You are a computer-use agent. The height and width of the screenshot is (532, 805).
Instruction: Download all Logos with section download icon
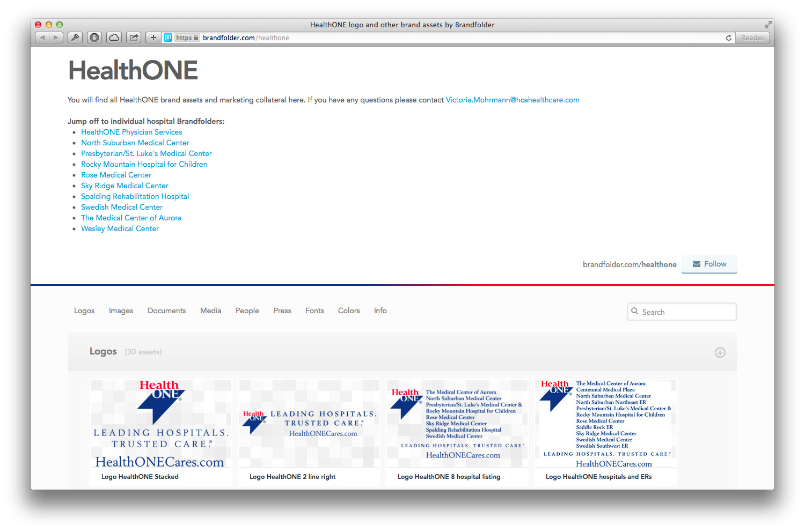point(720,352)
